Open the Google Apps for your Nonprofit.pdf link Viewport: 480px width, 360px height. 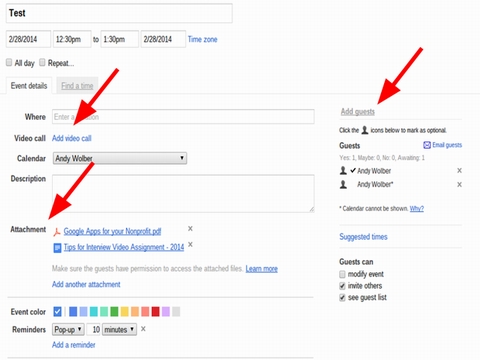(x=112, y=231)
